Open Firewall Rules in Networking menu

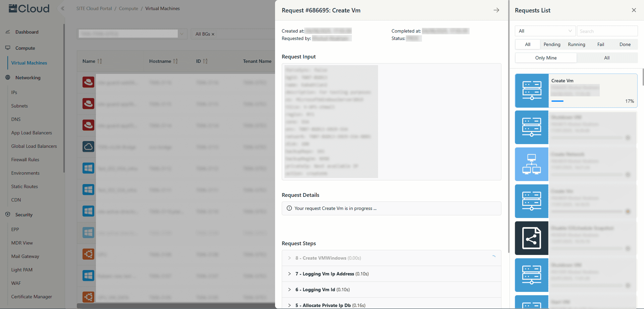pos(25,160)
